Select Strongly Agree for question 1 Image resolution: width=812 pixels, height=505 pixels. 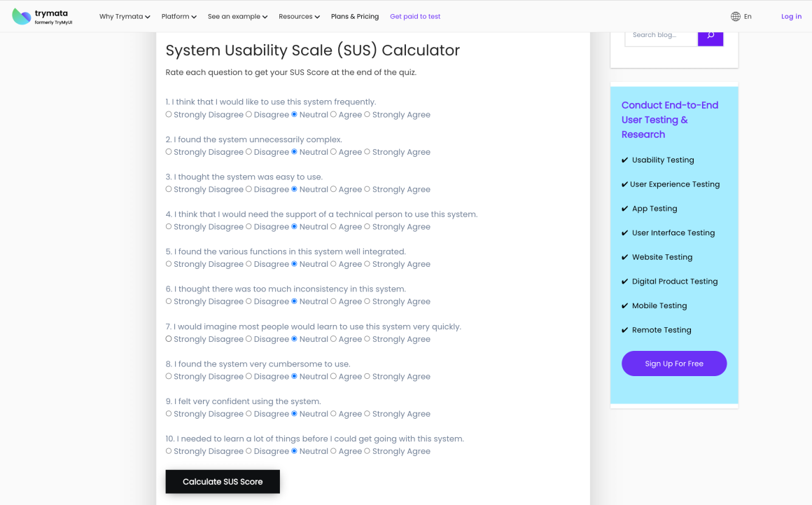[x=367, y=115]
